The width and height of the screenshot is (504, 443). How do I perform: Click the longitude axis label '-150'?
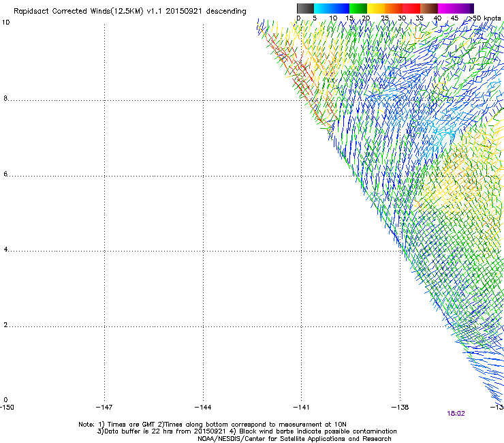(7, 408)
